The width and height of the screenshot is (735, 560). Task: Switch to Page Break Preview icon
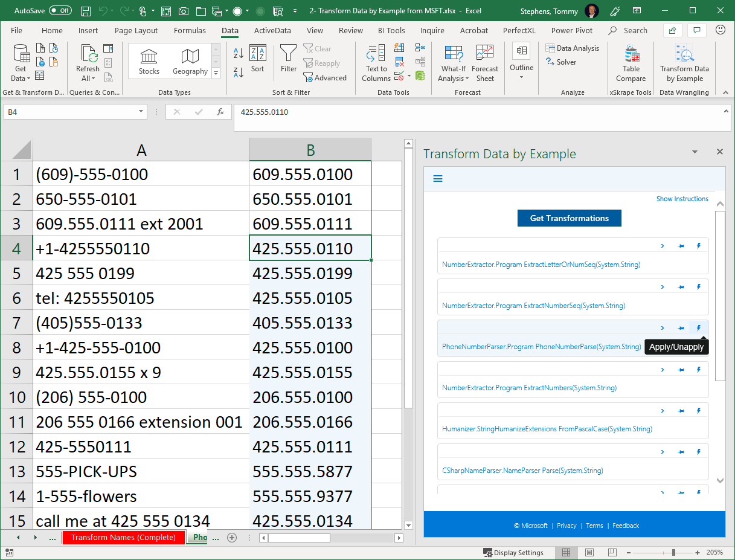click(x=612, y=552)
